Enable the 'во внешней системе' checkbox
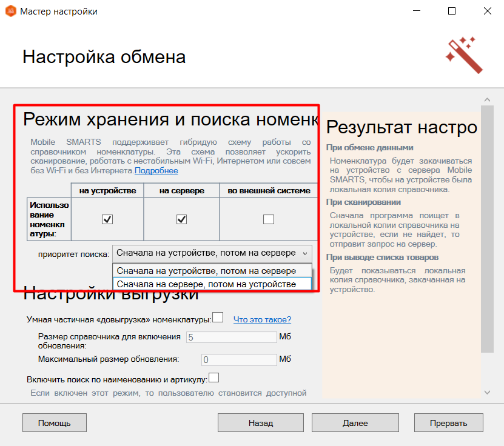 click(269, 219)
